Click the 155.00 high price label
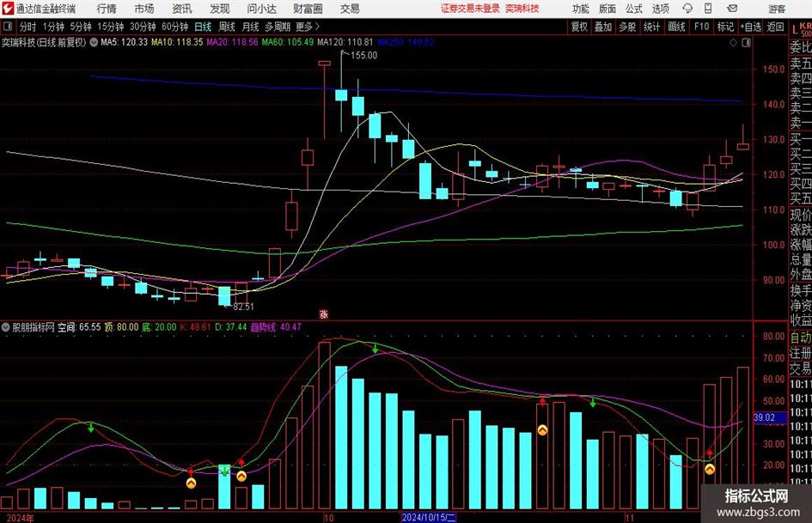The image size is (812, 523). [364, 56]
